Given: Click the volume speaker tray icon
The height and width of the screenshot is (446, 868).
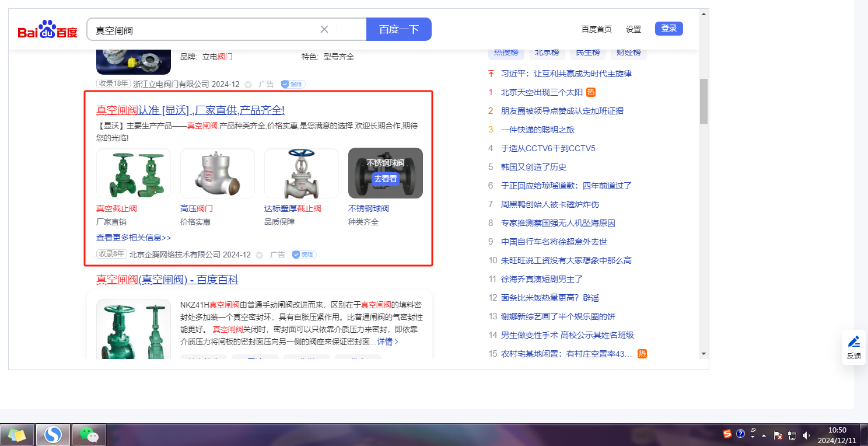Looking at the screenshot, I should click(806, 435).
